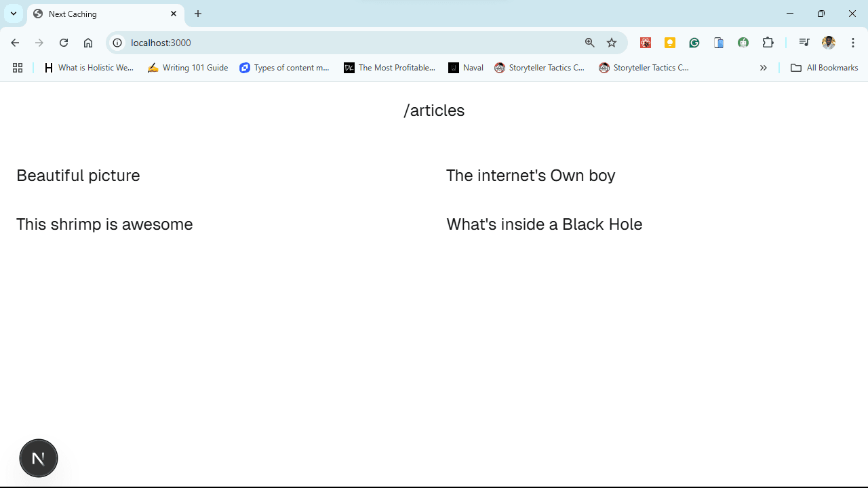Go to the browser home page
868x488 pixels.
coord(88,43)
